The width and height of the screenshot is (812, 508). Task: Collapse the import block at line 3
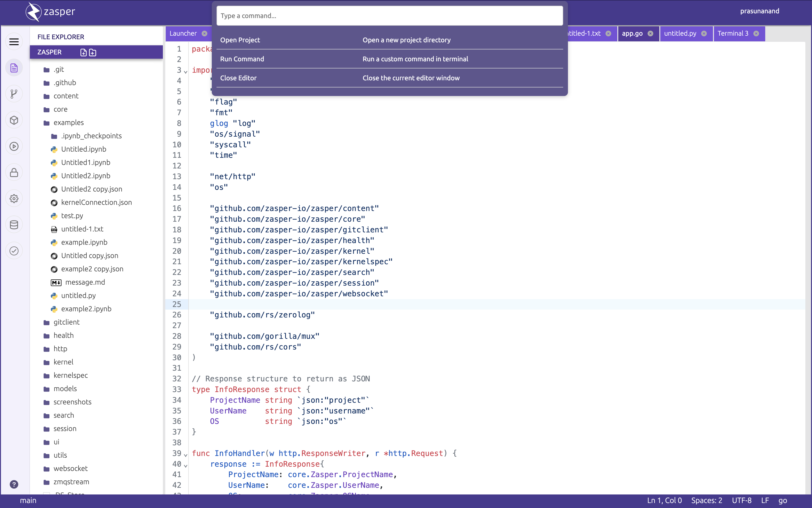(x=186, y=72)
